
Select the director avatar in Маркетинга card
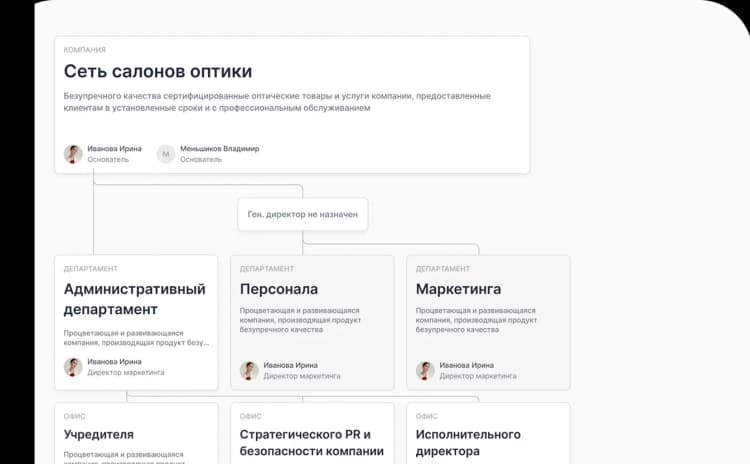[425, 370]
